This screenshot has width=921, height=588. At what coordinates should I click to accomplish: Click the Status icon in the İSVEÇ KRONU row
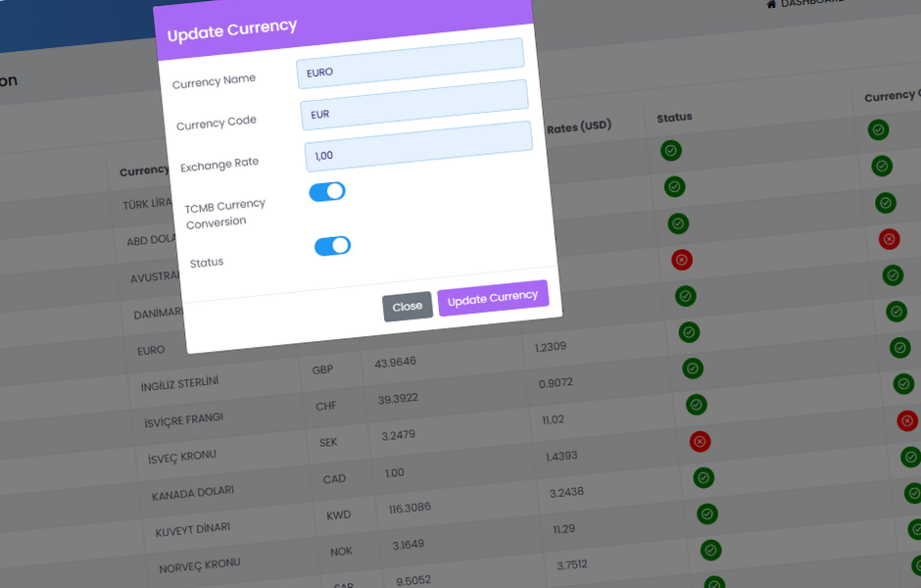tap(696, 405)
